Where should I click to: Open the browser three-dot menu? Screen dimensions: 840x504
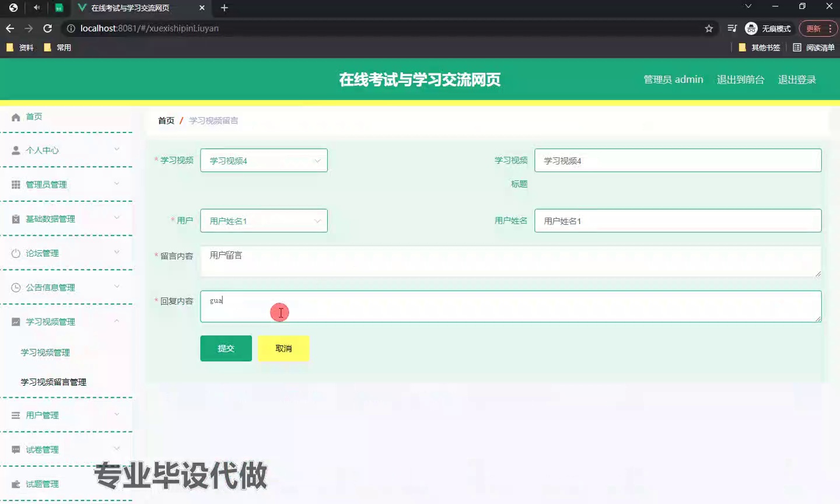click(830, 28)
